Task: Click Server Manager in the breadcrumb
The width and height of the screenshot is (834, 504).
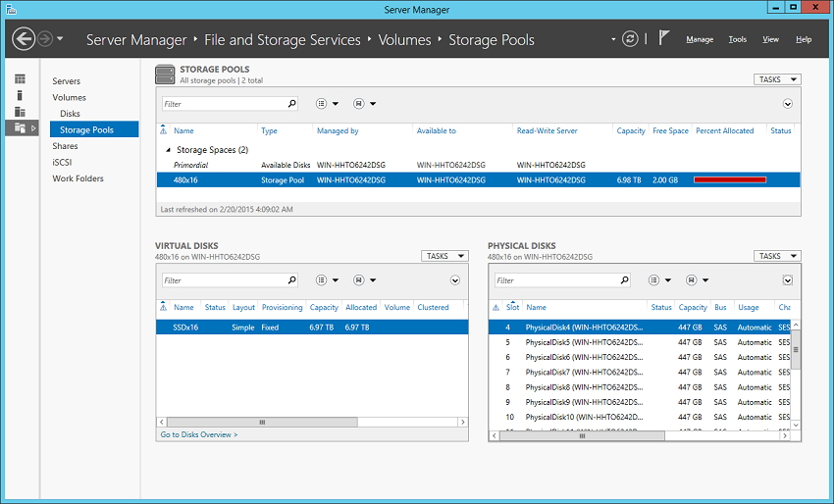Action: point(136,40)
